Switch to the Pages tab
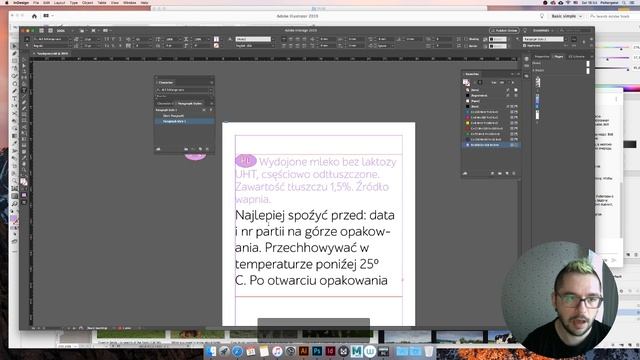The image size is (640, 360). (x=559, y=56)
